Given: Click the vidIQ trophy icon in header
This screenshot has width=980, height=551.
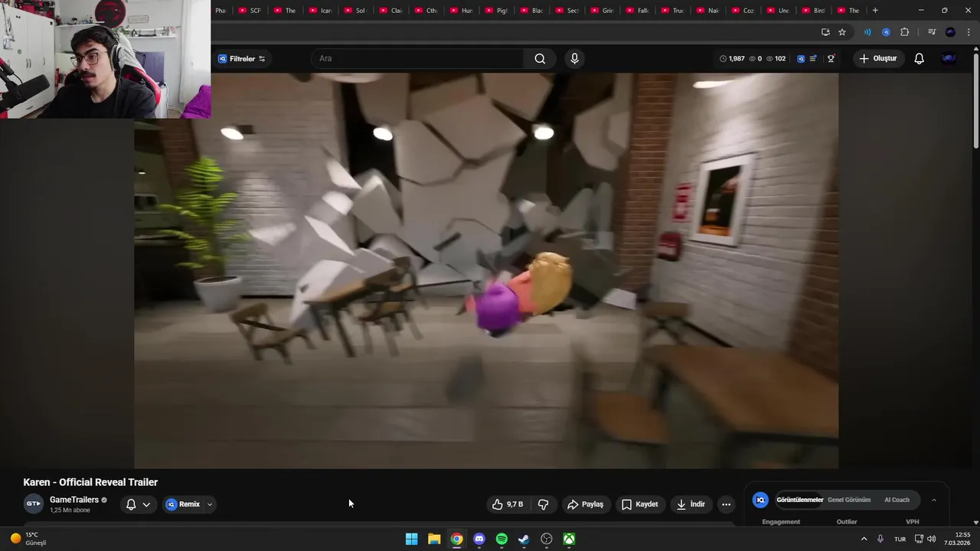Looking at the screenshot, I should tap(831, 59).
